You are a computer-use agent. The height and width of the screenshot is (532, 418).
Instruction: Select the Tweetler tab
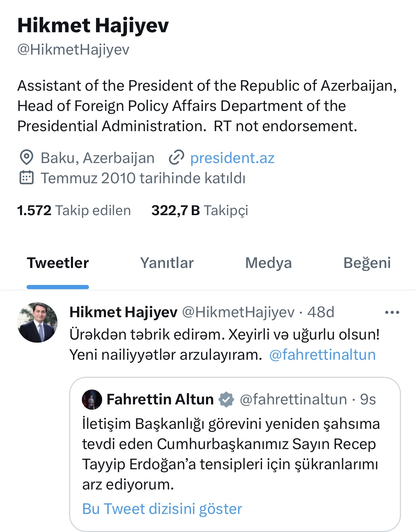pyautogui.click(x=58, y=263)
